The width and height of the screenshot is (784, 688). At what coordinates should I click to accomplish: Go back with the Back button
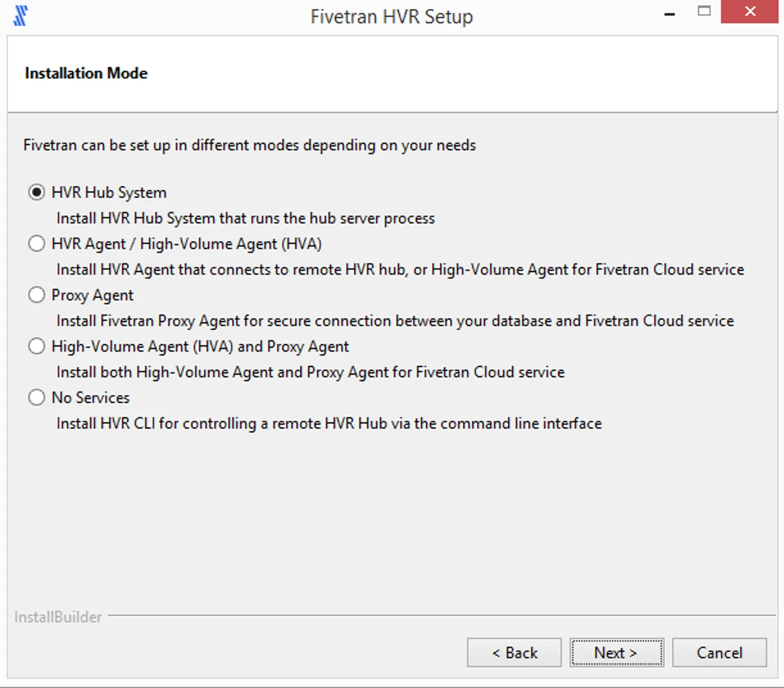click(514, 653)
